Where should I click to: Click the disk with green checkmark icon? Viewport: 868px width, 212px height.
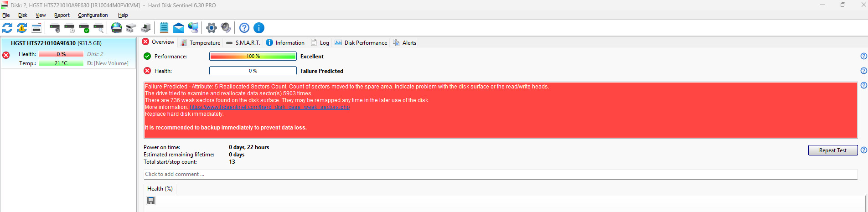(84, 28)
